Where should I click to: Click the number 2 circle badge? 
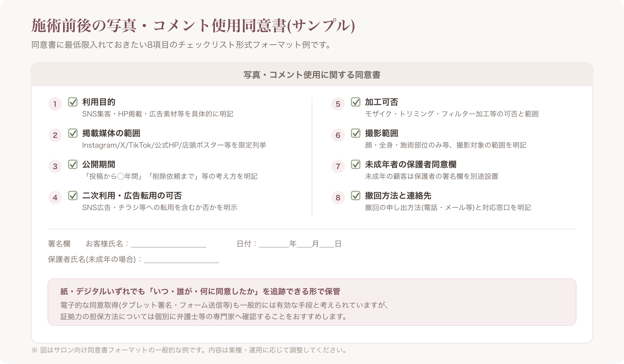click(x=55, y=135)
